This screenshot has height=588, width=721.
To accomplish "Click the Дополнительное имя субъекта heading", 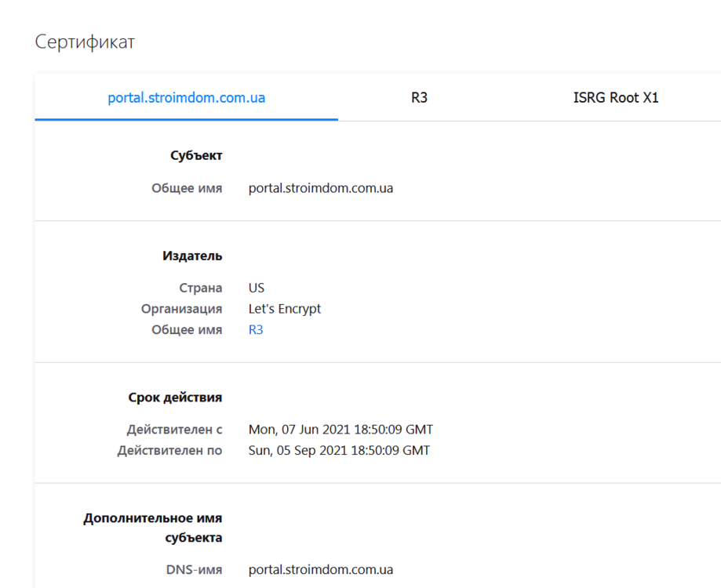I will click(x=153, y=528).
